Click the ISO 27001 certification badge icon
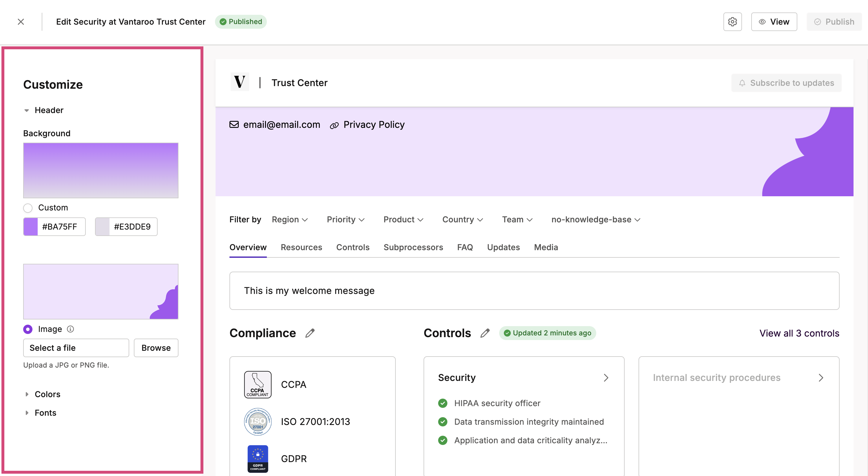 point(258,422)
